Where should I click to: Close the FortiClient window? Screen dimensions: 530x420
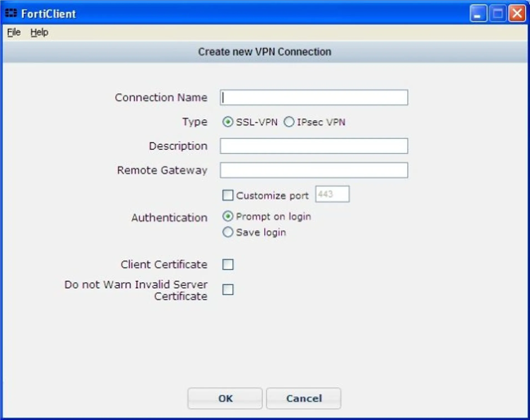point(517,13)
